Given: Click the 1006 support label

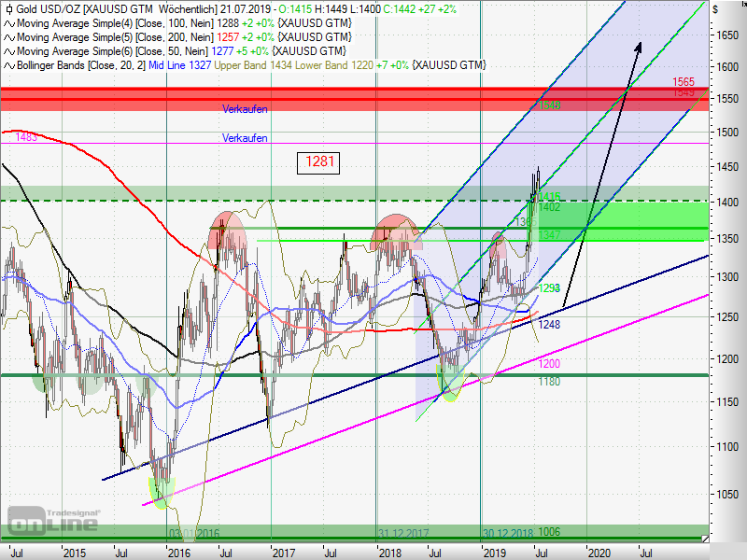Looking at the screenshot, I should (x=549, y=531).
